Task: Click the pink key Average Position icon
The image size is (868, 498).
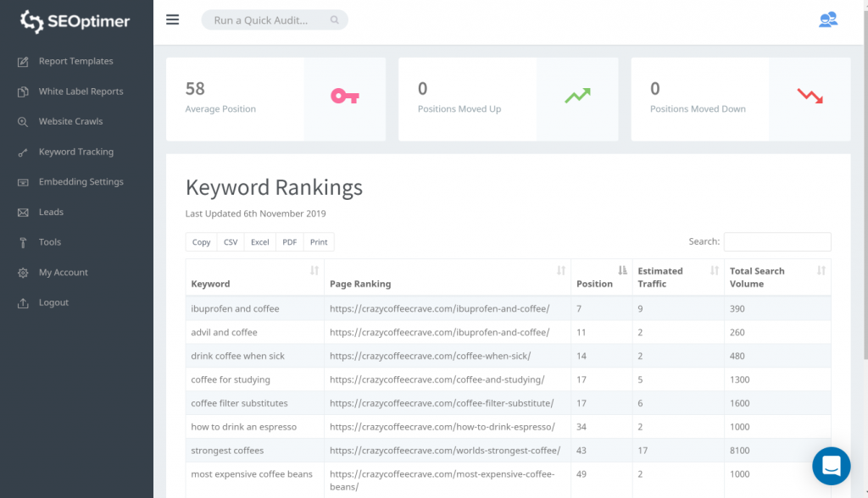Action: pos(345,97)
